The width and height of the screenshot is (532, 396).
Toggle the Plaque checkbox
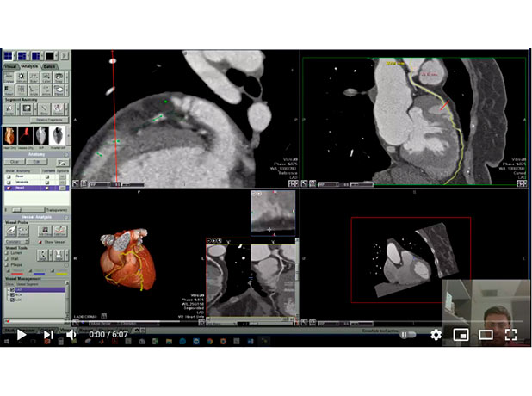[7, 266]
